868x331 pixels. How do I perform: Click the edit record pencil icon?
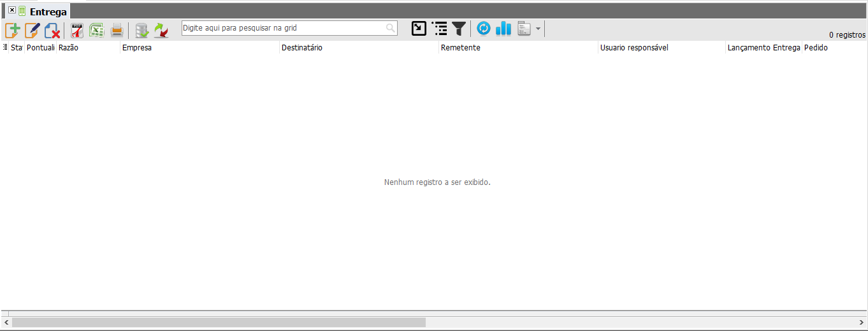point(33,29)
